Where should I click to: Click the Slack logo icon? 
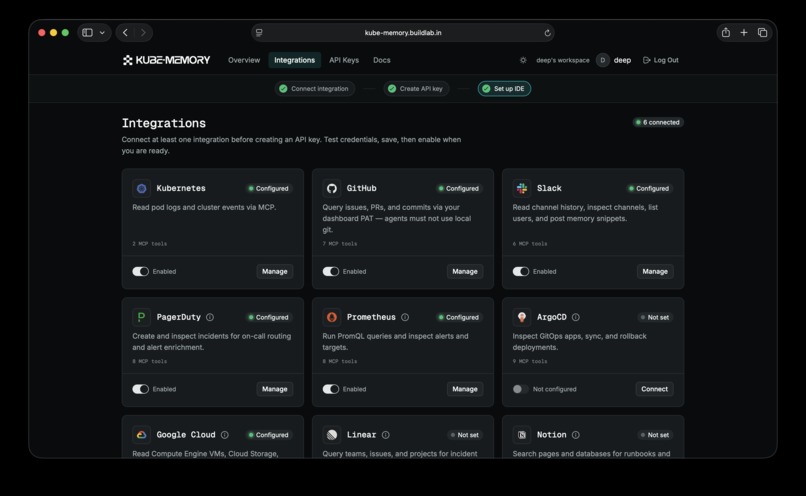pos(522,189)
